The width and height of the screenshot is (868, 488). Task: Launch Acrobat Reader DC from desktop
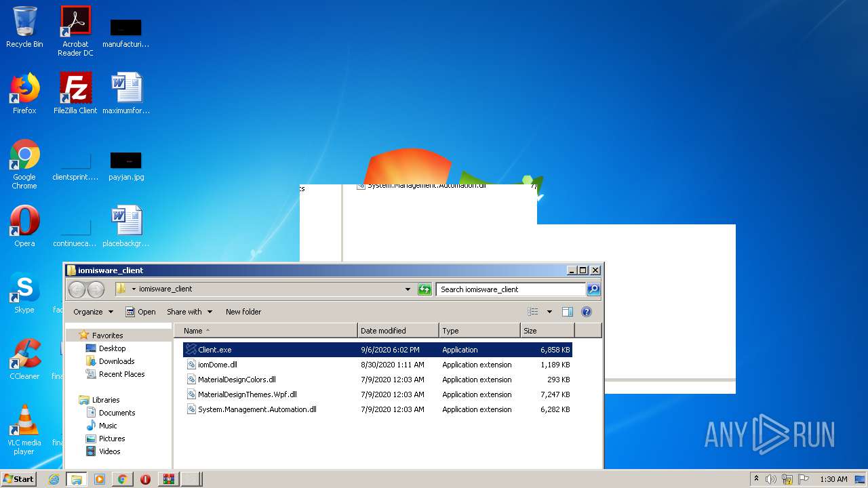pyautogui.click(x=75, y=31)
